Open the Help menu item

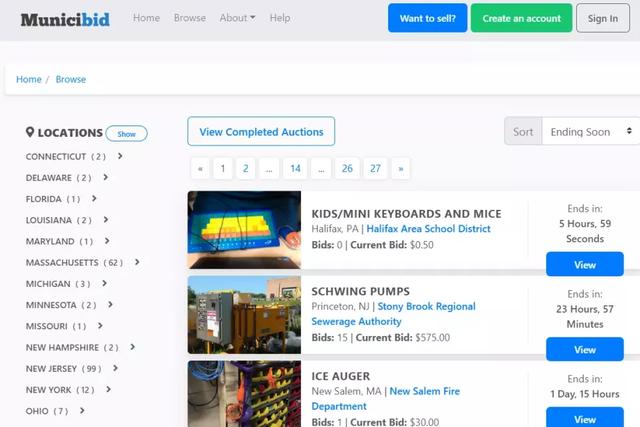280,18
